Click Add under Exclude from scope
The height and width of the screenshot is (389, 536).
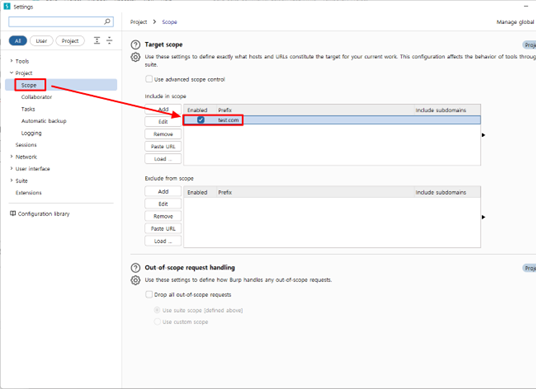[x=163, y=191]
